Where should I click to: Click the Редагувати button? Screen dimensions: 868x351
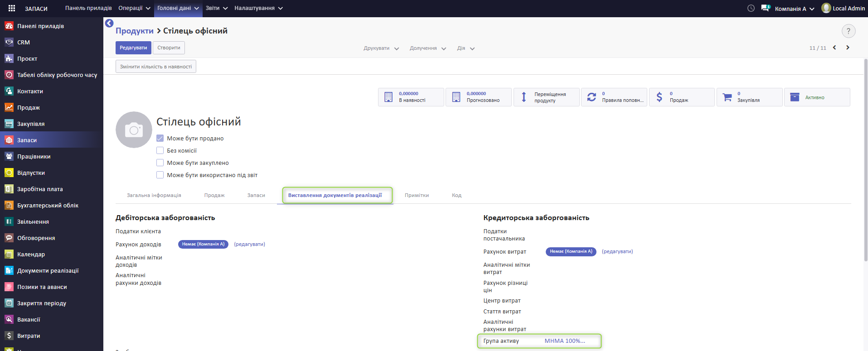tap(133, 48)
